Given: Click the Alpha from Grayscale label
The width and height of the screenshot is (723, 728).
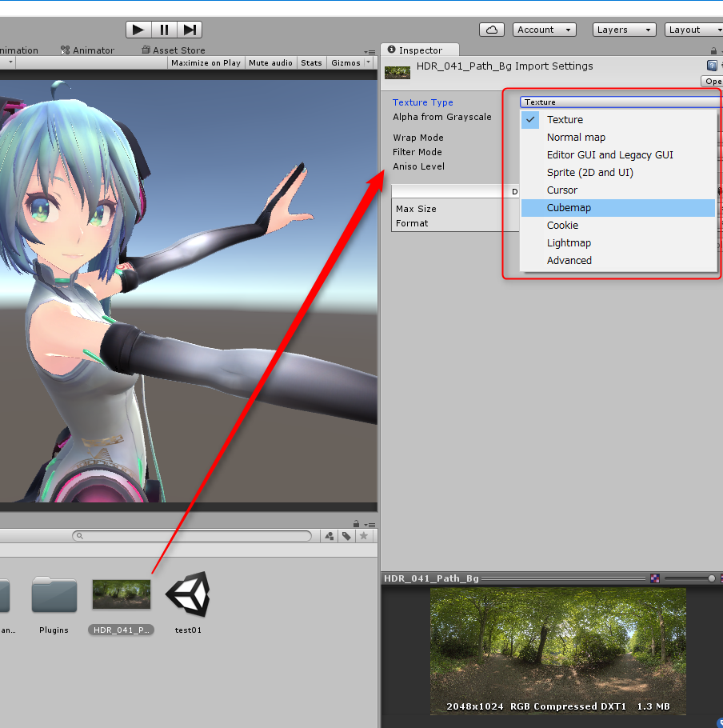Looking at the screenshot, I should pos(441,117).
